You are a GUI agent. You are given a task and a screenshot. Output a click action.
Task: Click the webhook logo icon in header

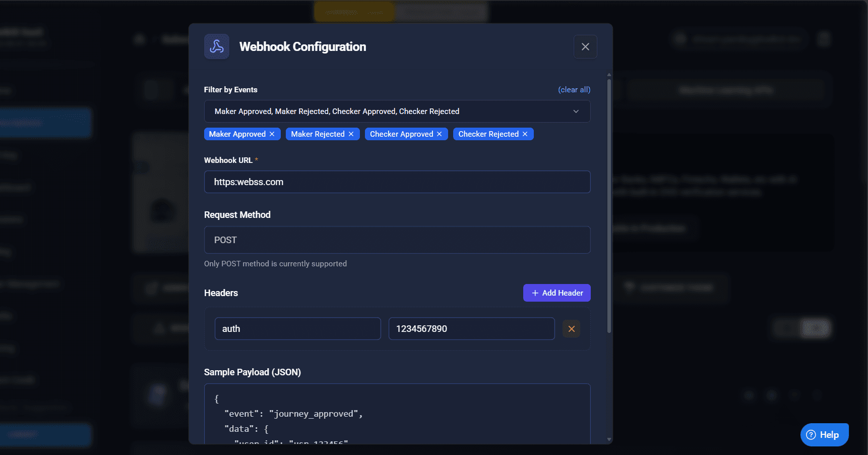(x=217, y=47)
